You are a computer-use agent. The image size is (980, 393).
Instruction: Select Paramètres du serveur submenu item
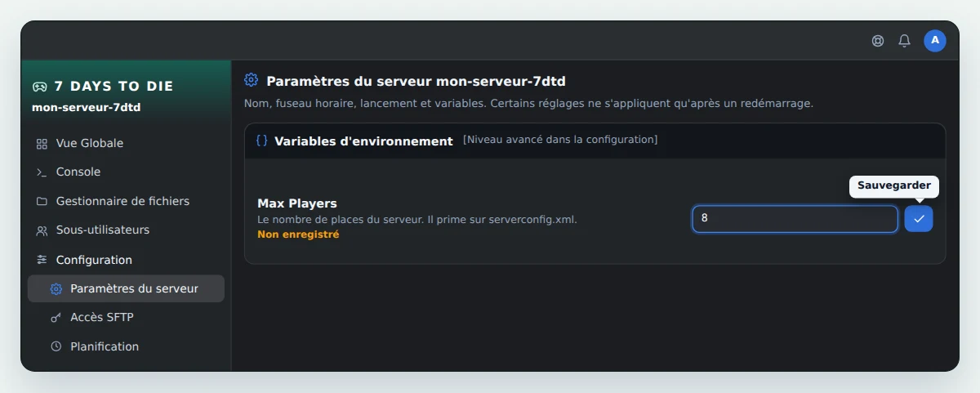(126, 288)
